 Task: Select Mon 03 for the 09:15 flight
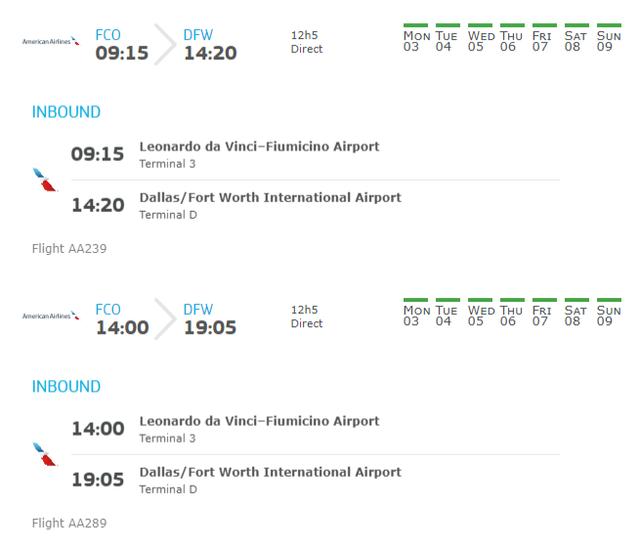click(416, 38)
